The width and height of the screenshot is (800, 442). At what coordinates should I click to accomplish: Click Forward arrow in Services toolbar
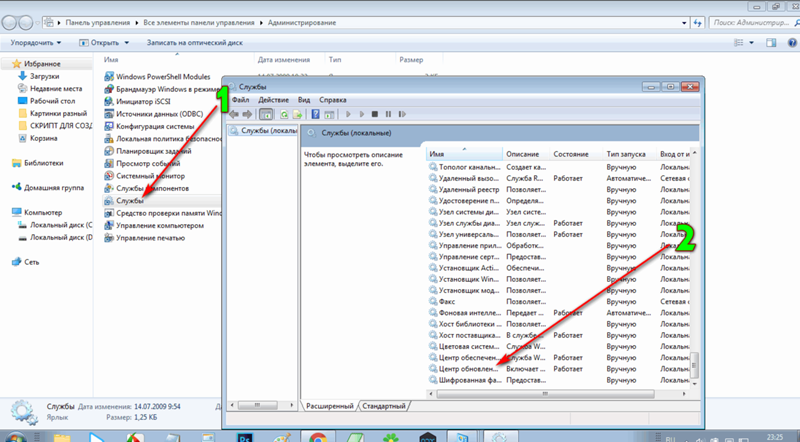pyautogui.click(x=247, y=114)
